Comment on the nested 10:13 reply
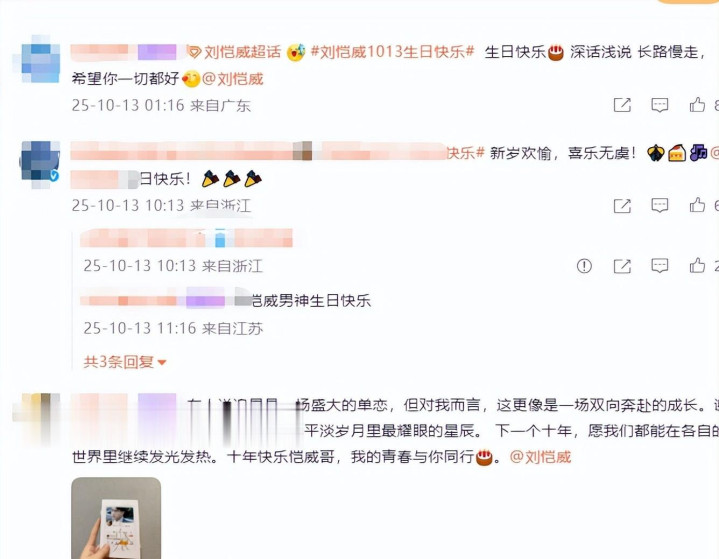 click(x=659, y=266)
